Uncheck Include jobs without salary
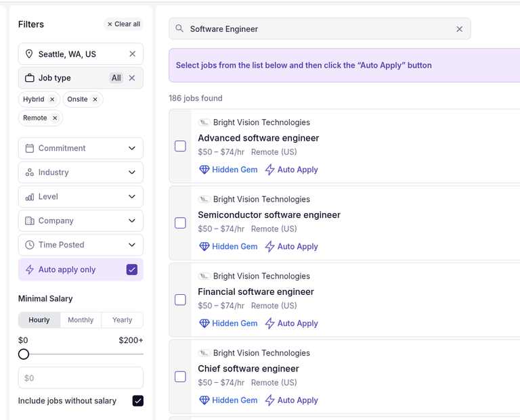The image size is (520, 420). coord(138,401)
